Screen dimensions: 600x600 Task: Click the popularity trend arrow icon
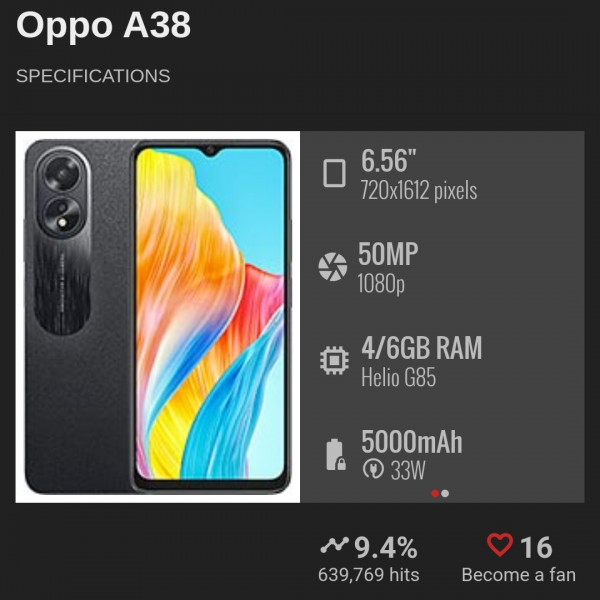click(x=334, y=546)
